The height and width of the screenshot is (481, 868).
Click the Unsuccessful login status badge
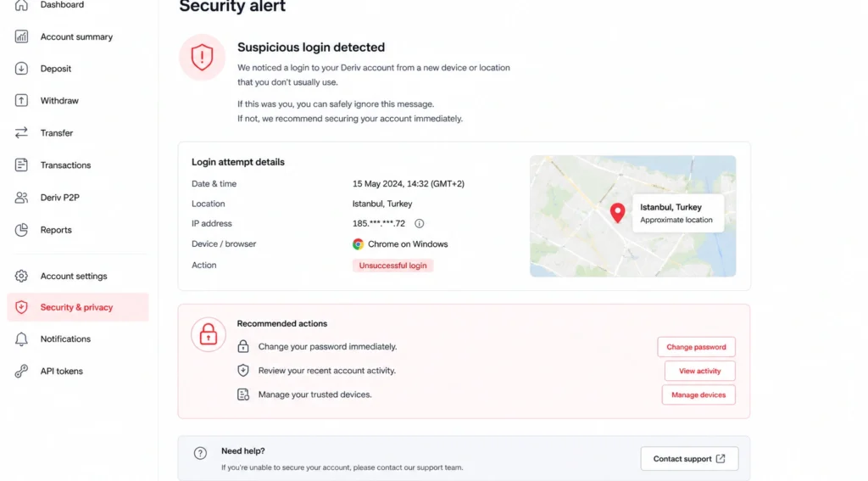(x=392, y=266)
